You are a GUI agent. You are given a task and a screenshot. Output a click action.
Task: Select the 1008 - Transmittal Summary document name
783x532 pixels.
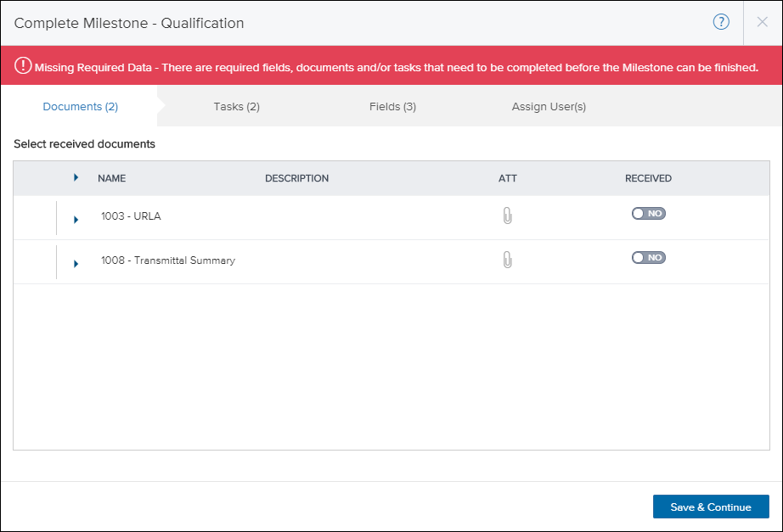(168, 260)
